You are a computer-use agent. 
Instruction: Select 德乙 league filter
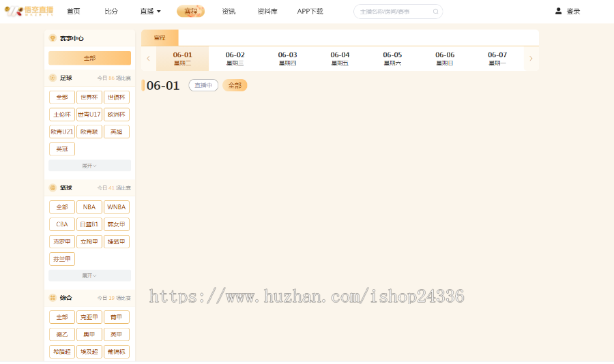click(x=62, y=334)
